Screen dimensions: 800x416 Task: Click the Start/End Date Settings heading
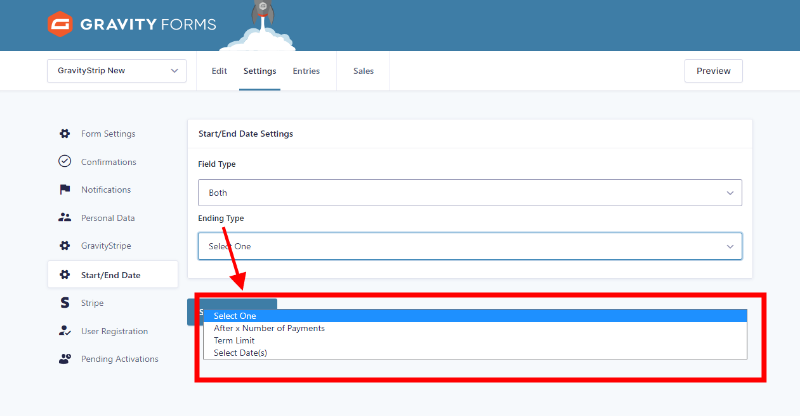tap(245, 134)
